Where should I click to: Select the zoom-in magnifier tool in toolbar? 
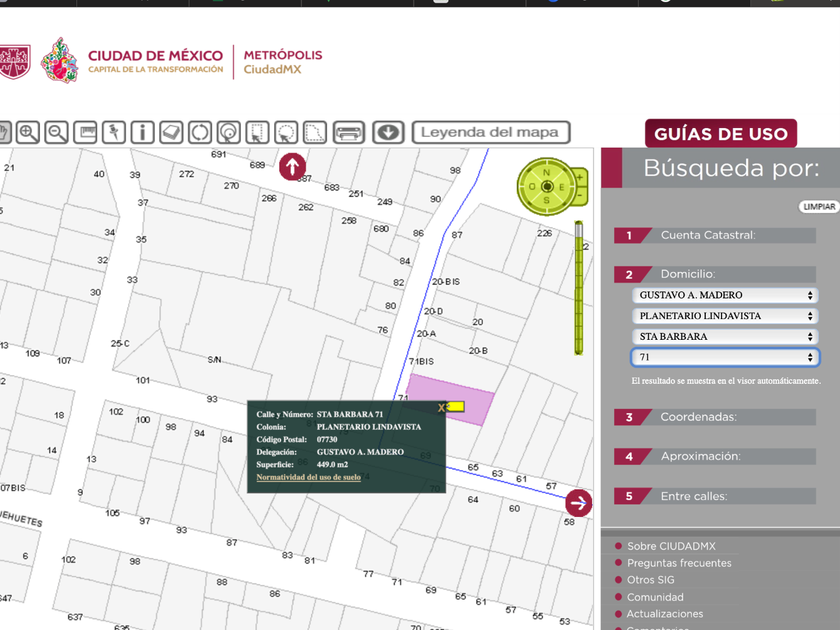[28, 132]
